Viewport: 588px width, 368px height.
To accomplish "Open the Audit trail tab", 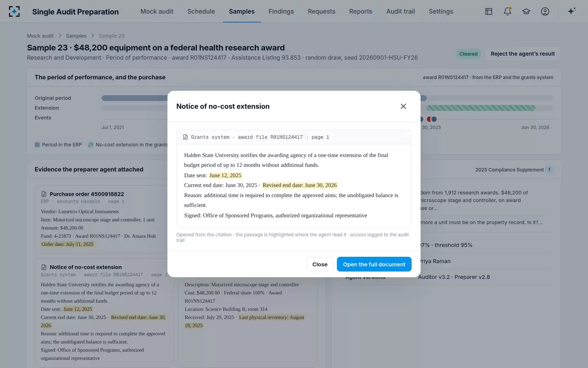I will tap(401, 11).
